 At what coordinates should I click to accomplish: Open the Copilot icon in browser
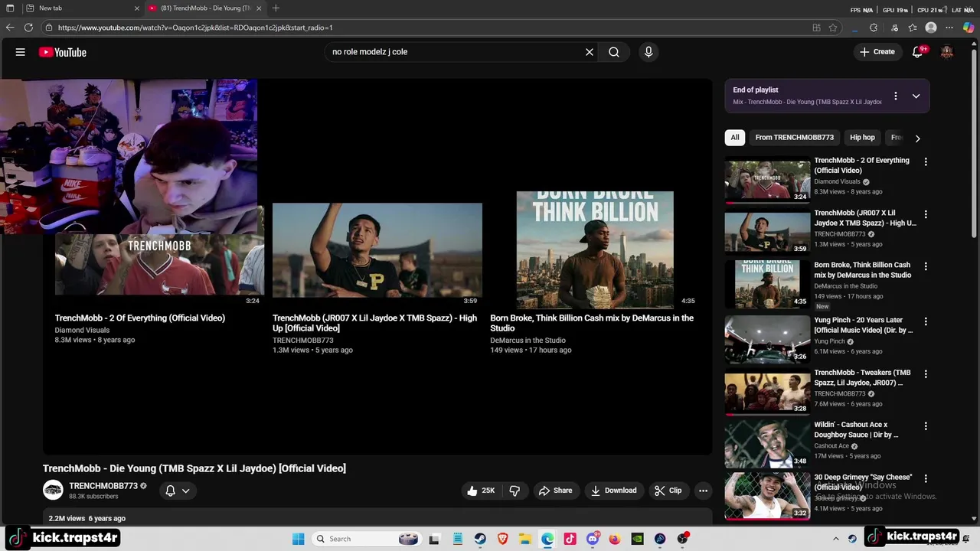pyautogui.click(x=969, y=28)
